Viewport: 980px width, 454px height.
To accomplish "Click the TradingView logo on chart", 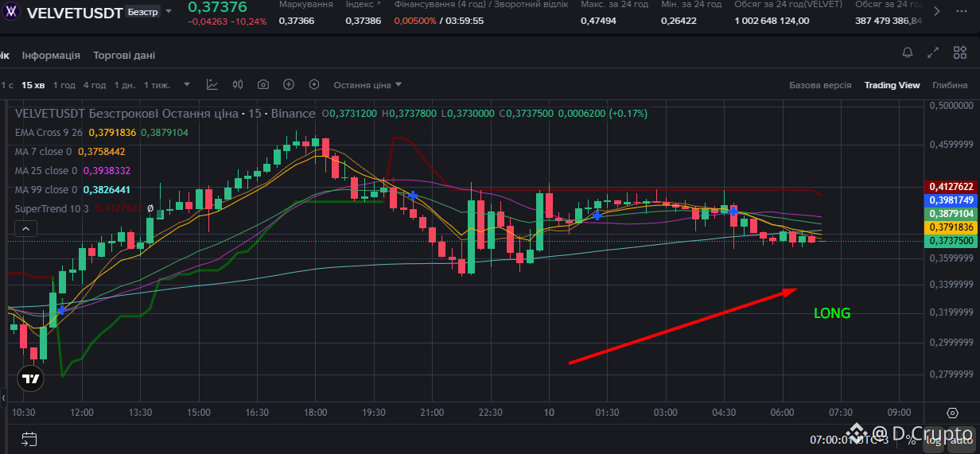I will (x=31, y=378).
